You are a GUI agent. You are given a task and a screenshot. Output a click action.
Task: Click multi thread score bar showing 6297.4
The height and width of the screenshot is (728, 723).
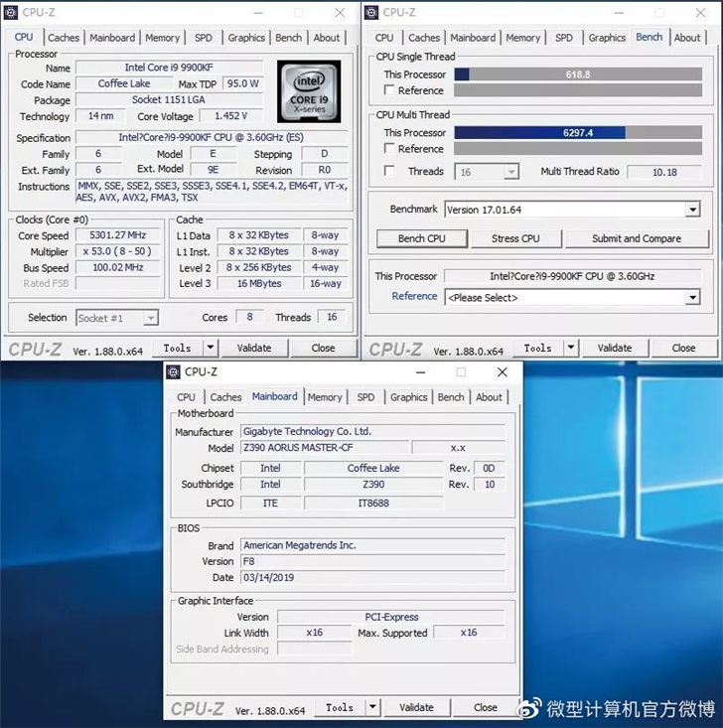(578, 133)
